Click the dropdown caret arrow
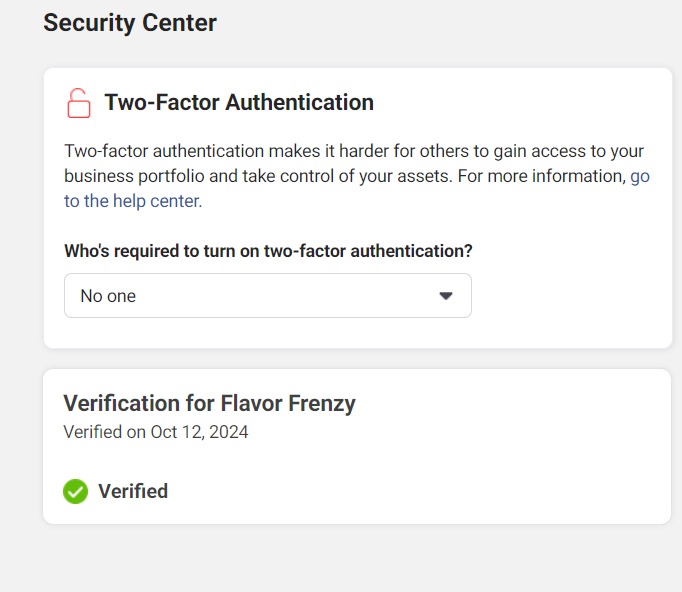 (x=446, y=296)
